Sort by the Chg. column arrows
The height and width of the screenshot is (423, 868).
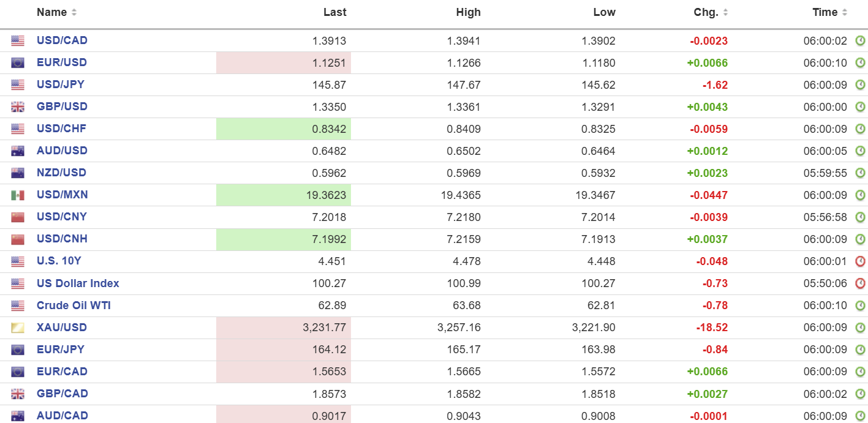tap(726, 12)
